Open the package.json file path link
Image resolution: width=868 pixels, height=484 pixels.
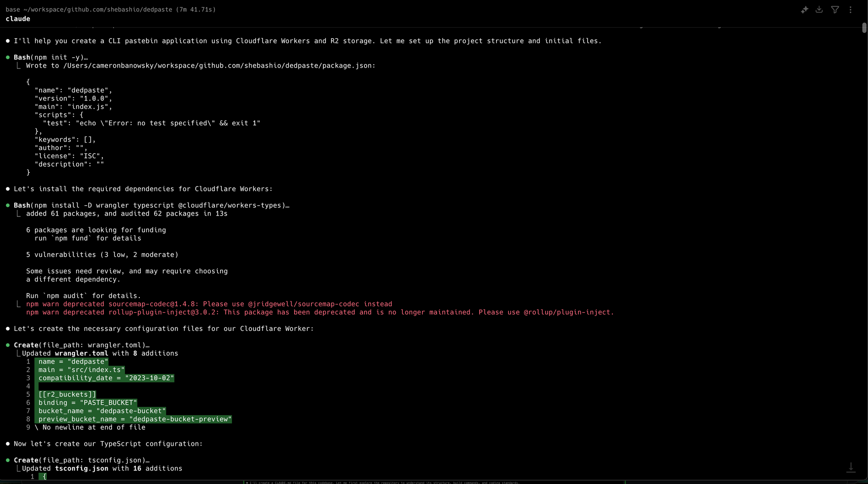[x=217, y=65]
